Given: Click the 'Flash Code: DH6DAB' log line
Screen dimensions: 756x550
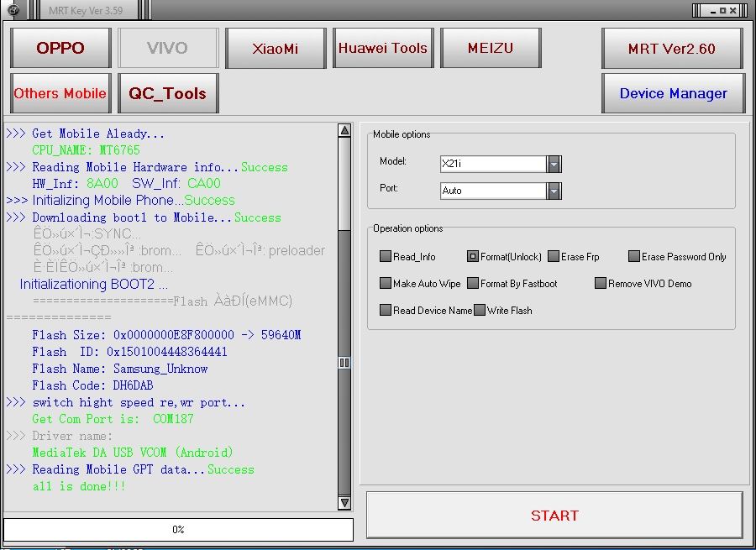Looking at the screenshot, I should (x=92, y=385).
